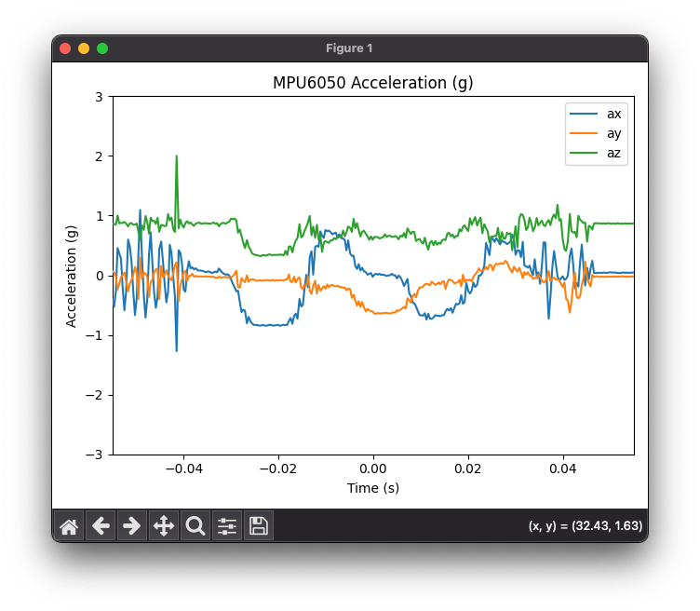Image resolution: width=700 pixels, height=611 pixels.
Task: Click the green az spike peak near 2
Action: (177, 156)
